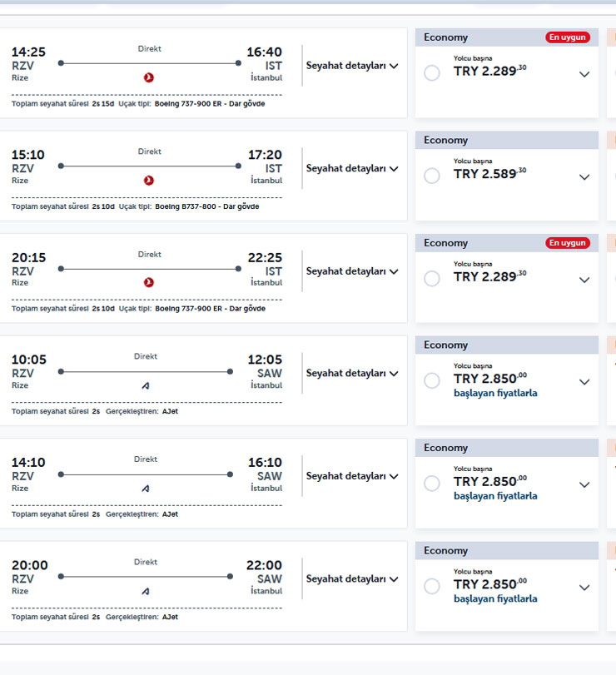Viewport: 616px width, 675px height.
Task: Click Economy header of 14:25 flight
Action: 446,37
